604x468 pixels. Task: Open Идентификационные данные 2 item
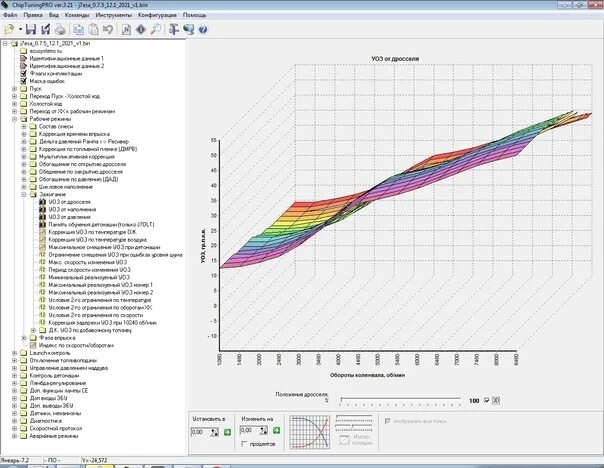(66, 66)
